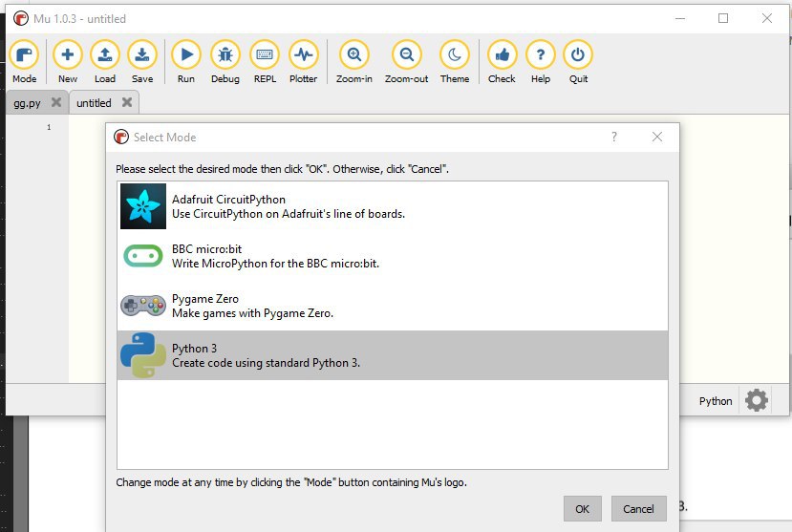Create a new file with New
This screenshot has width=792, height=532.
point(68,61)
